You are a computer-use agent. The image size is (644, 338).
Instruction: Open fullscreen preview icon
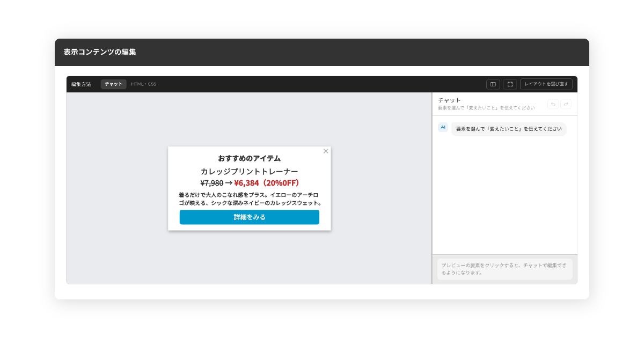(510, 84)
